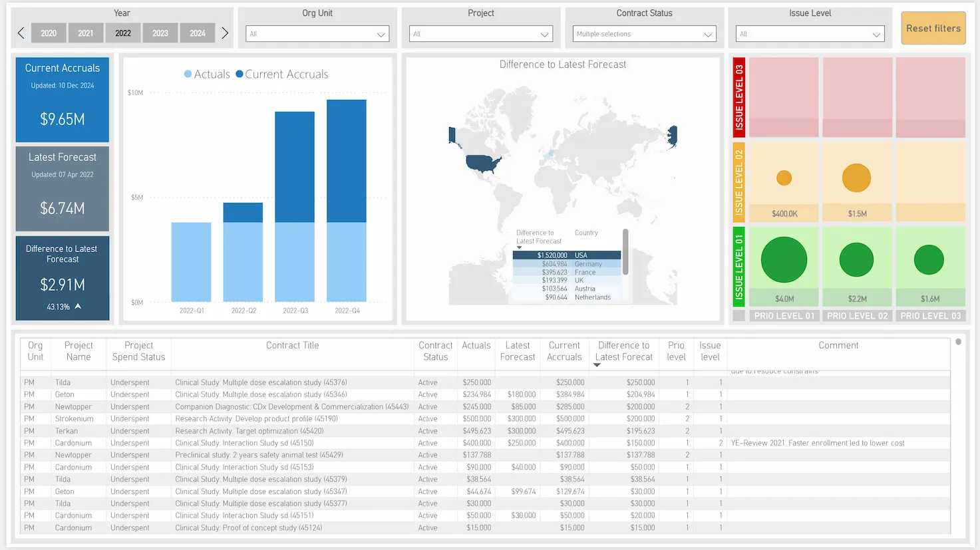Open the Issue Level dropdown
Screen dimensions: 980x550
pyautogui.click(x=810, y=34)
